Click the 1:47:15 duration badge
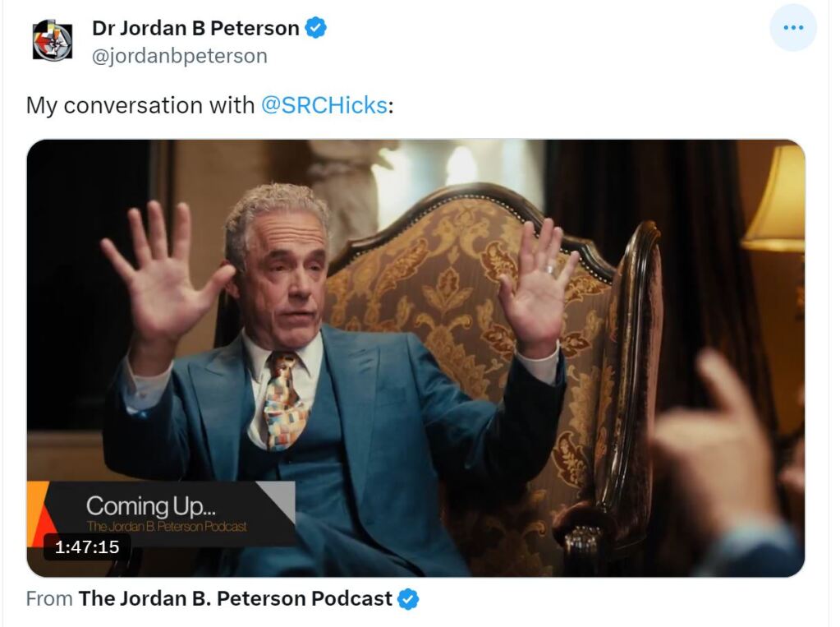 tap(87, 547)
